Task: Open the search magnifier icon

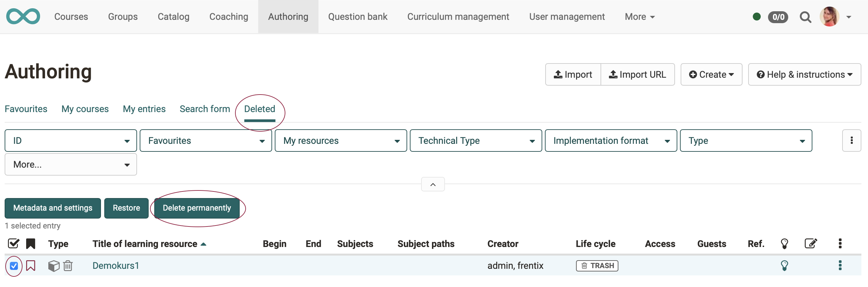Action: click(x=805, y=17)
